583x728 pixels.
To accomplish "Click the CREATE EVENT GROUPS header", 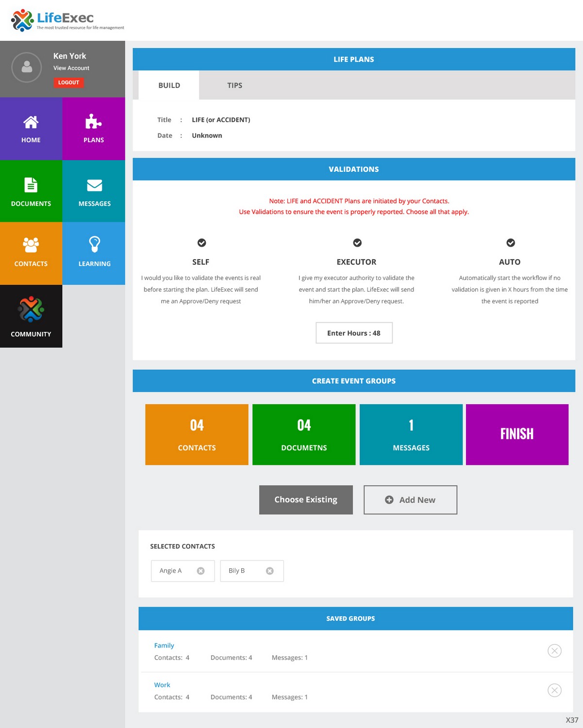I will pos(354,381).
